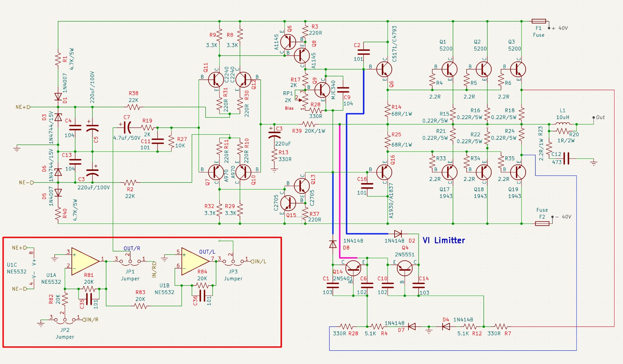The width and height of the screenshot is (623, 364).
Task: Select the D1 1N4007 diode symbol
Action: [x=58, y=97]
